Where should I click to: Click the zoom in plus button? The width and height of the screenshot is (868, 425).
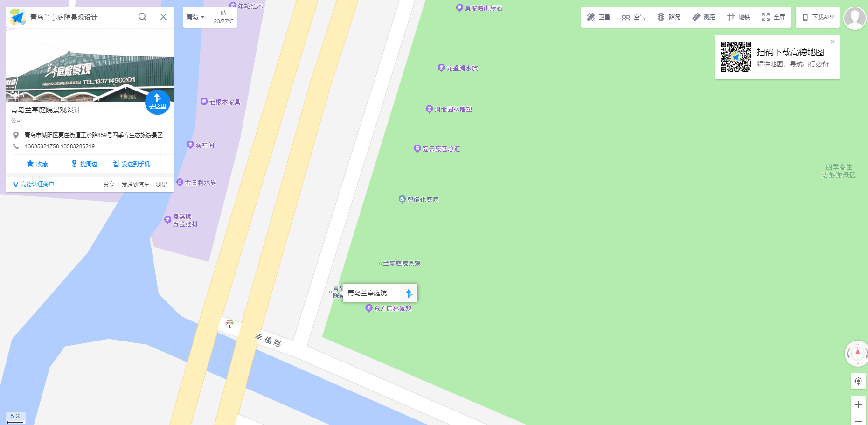[858, 404]
